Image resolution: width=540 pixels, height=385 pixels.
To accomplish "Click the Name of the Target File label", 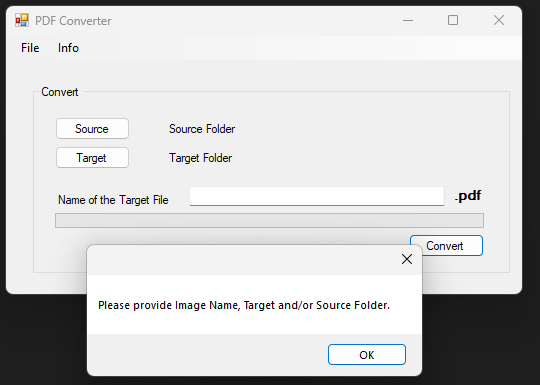I will click(113, 200).
